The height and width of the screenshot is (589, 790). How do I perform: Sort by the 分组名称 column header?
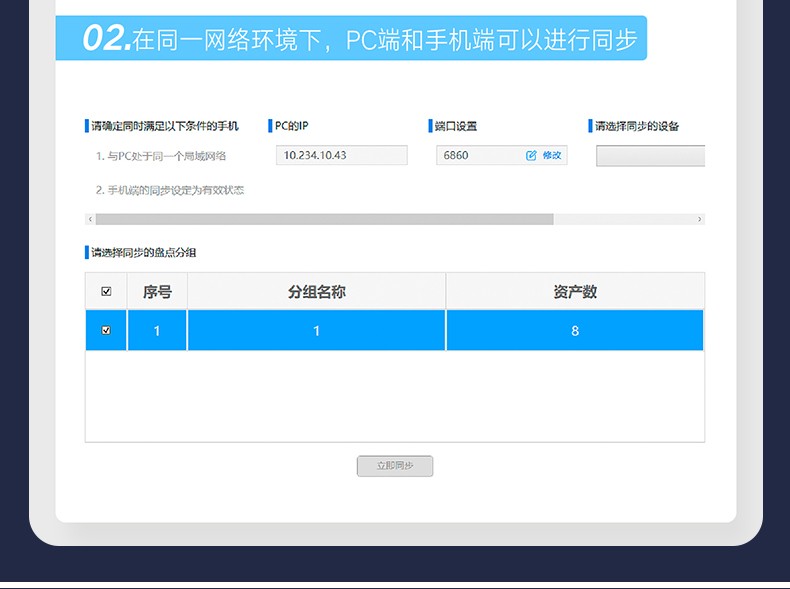(316, 292)
